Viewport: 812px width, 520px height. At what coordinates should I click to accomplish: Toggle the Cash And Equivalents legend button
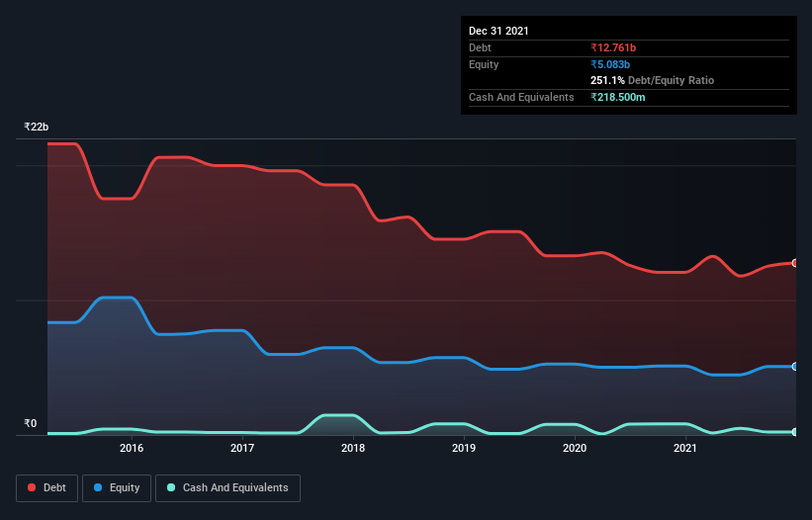click(227, 488)
